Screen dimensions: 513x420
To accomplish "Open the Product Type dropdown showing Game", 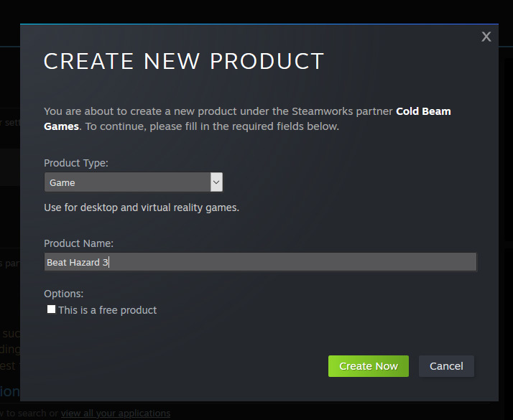I will click(x=133, y=182).
